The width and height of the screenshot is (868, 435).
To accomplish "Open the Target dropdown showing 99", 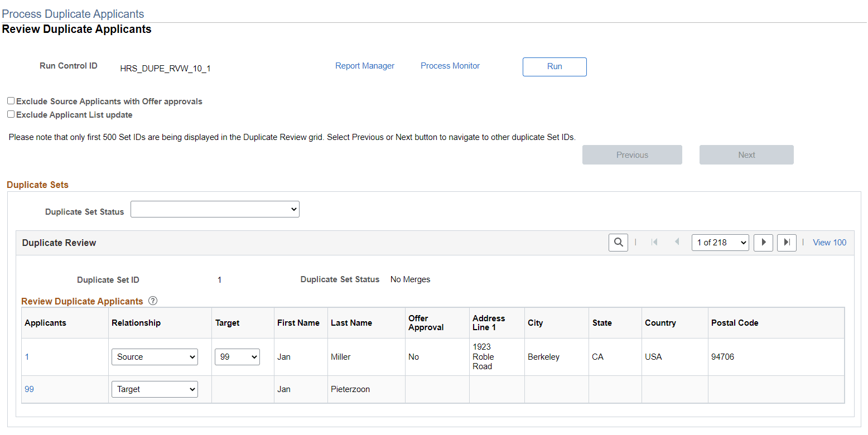I will click(x=237, y=357).
